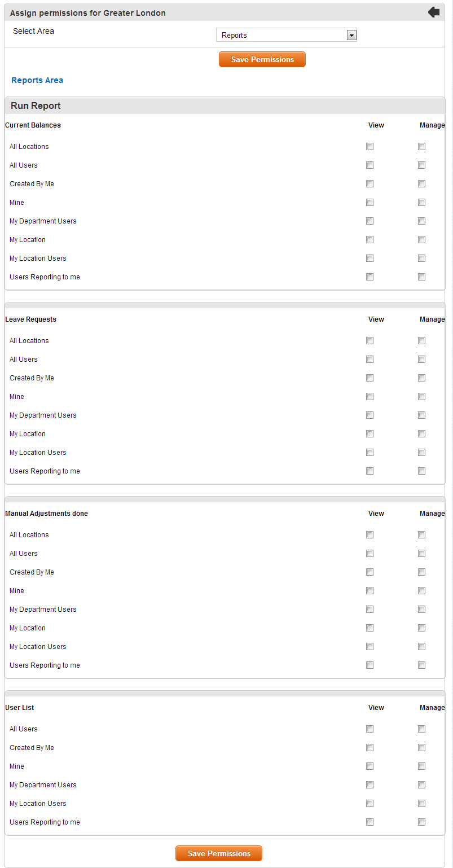
Task: Tick Manage for Leave Requests Created By Me
Action: [x=421, y=378]
